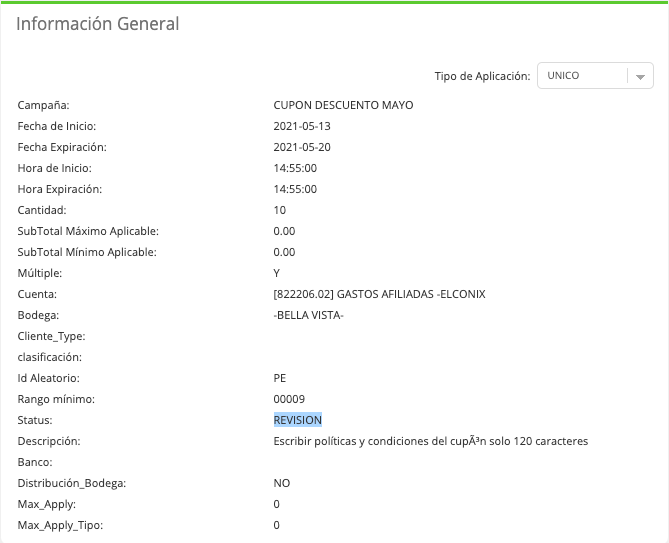This screenshot has width=669, height=543.
Task: Click the Id Aleatorio label
Action: (x=48, y=378)
